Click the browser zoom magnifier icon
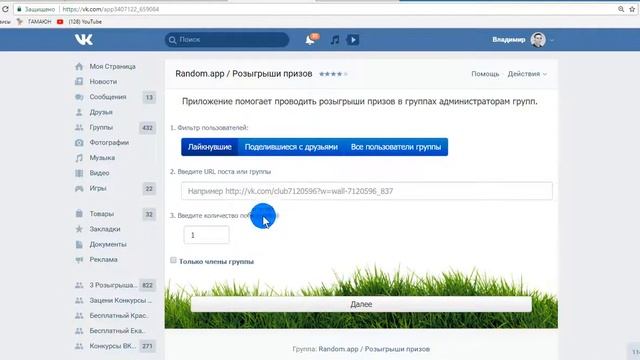The width and height of the screenshot is (640, 360). [621, 9]
